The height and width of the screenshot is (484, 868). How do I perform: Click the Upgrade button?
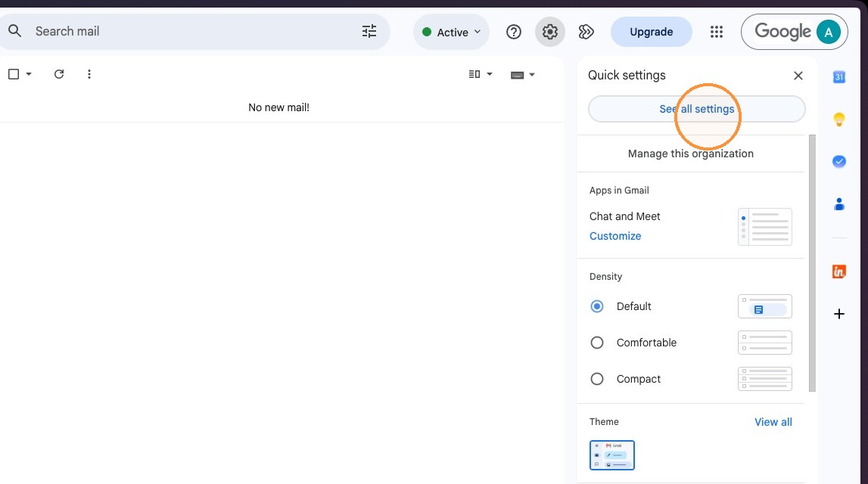click(x=651, y=32)
